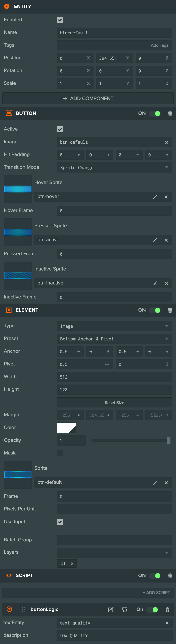
Task: Delete the Button component with trash icon
Action: click(x=170, y=113)
